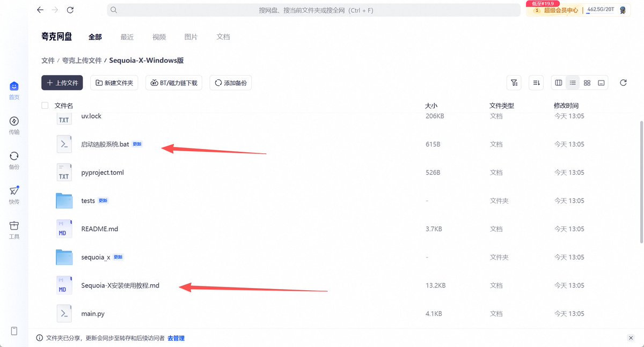This screenshot has height=347, width=644.
Task: Go to 文件 in the breadcrumb
Action: [x=48, y=61]
